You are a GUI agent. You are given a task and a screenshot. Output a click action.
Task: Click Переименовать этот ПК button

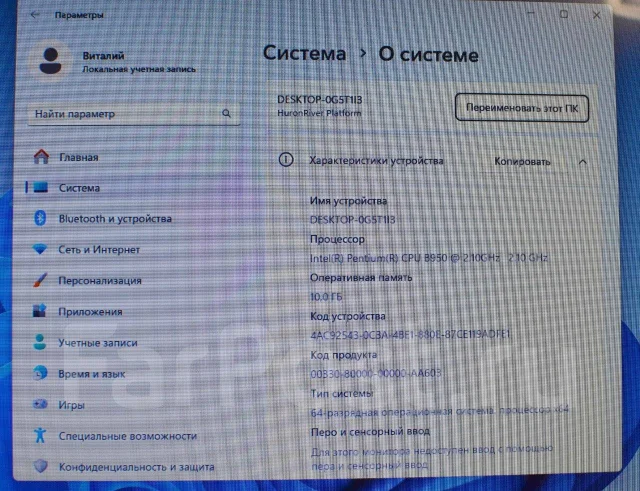click(x=522, y=108)
